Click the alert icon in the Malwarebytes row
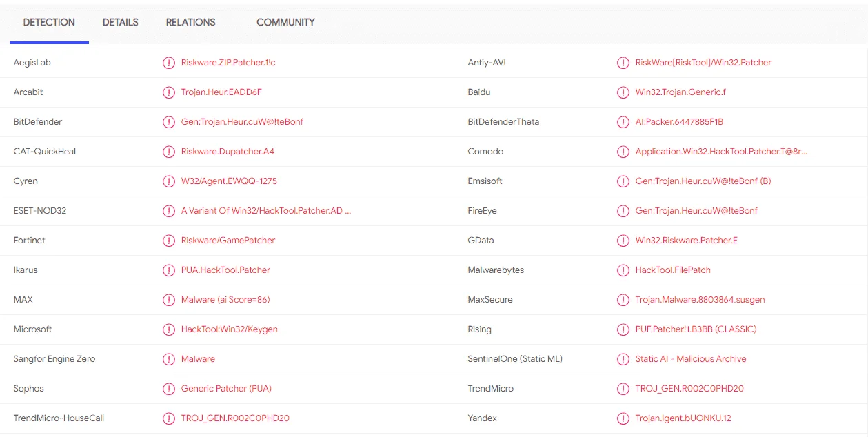The image size is (868, 437). (623, 270)
